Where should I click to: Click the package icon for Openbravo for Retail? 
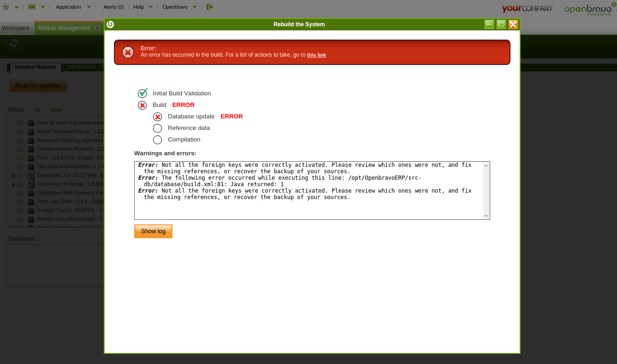(x=31, y=184)
